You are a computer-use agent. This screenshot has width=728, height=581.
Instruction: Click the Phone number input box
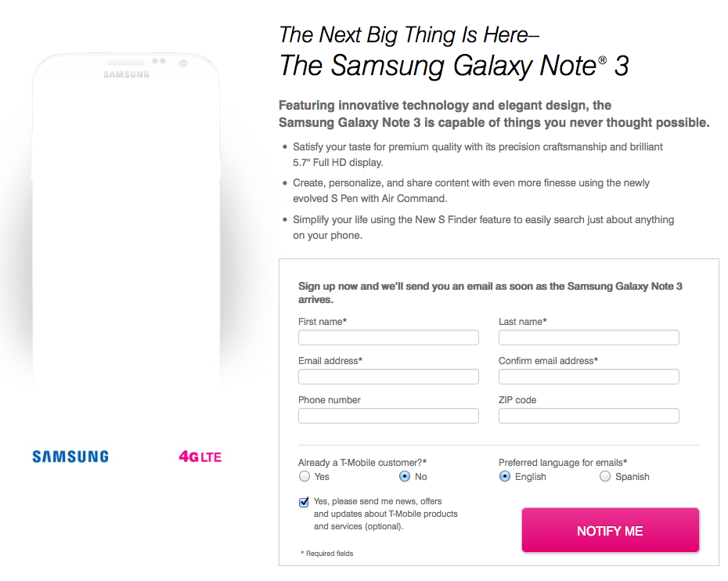click(x=388, y=416)
